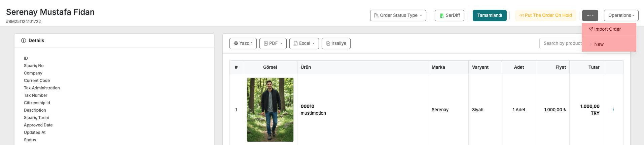Click Put The Order On Hold
Viewport: 644px width, 145px height.
tap(545, 16)
